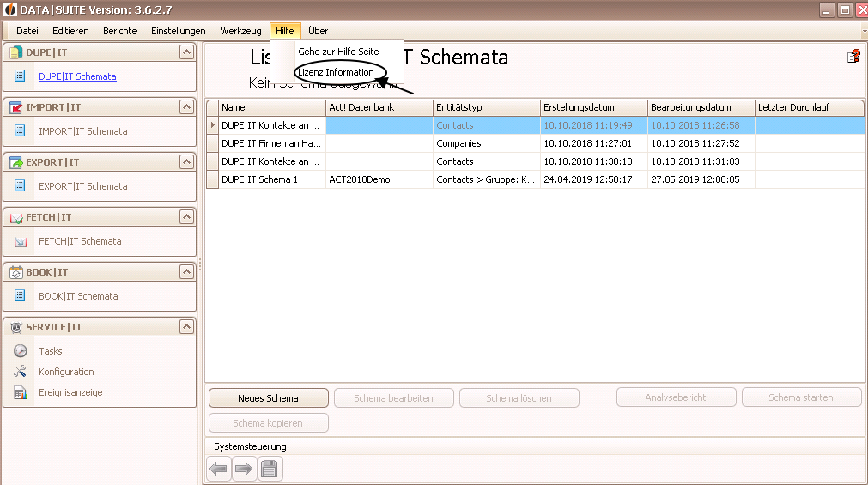Click the Ereignisanzeige chart icon

coord(21,392)
